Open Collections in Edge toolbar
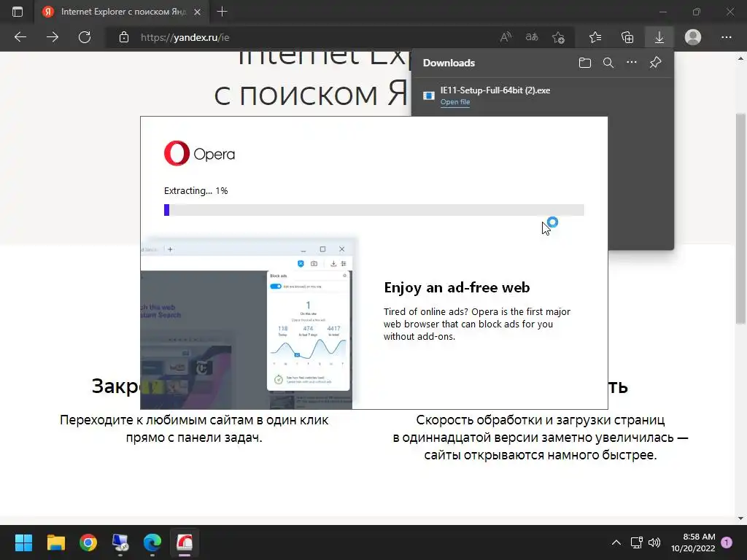 627,37
